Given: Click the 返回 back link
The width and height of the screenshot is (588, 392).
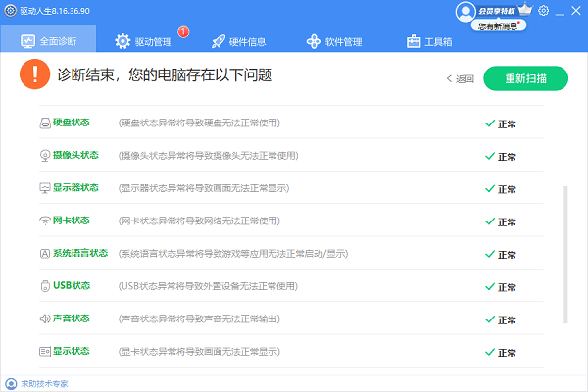Looking at the screenshot, I should [x=461, y=78].
